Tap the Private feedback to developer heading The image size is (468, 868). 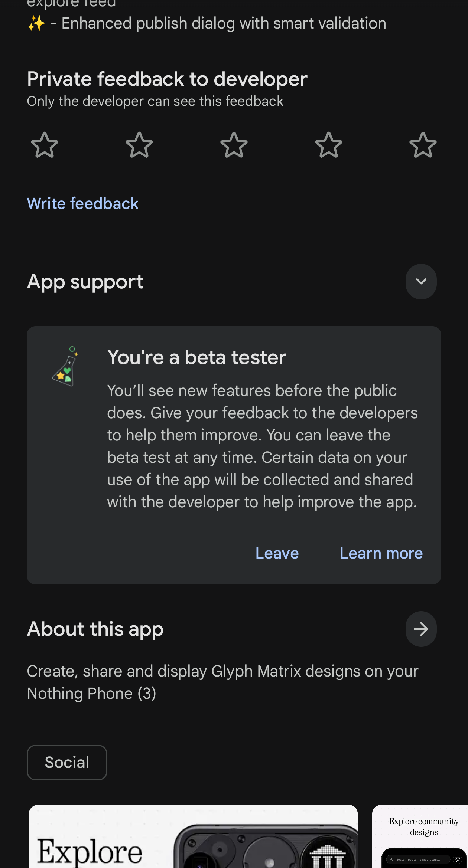pos(167,79)
